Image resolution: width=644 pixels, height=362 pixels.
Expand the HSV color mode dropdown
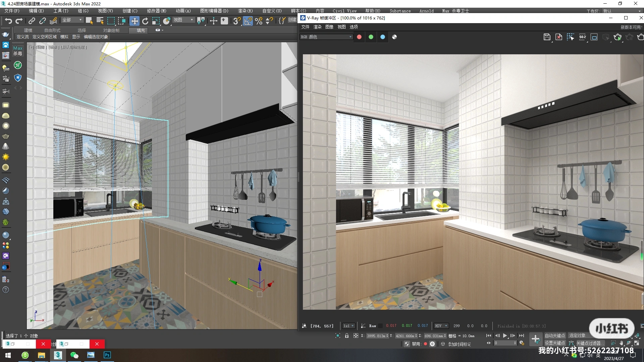441,326
